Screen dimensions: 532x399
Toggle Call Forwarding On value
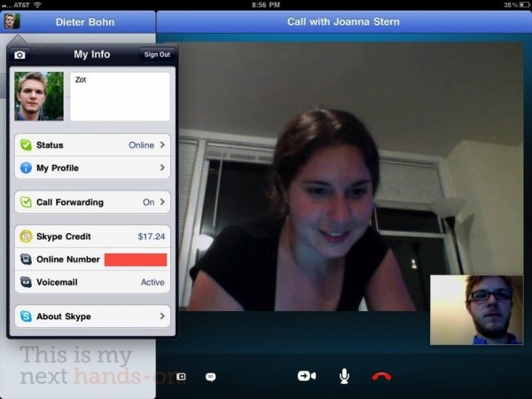point(149,202)
